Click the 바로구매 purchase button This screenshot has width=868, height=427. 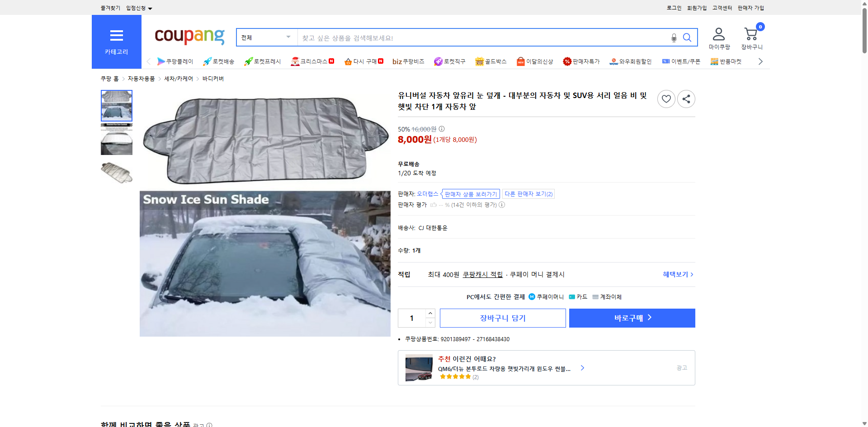[632, 318]
